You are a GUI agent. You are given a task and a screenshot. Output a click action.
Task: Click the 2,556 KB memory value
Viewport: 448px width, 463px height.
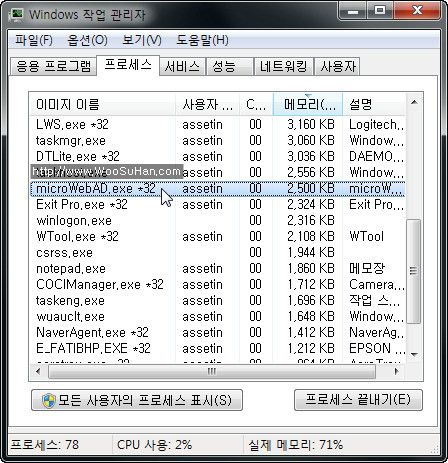311,172
